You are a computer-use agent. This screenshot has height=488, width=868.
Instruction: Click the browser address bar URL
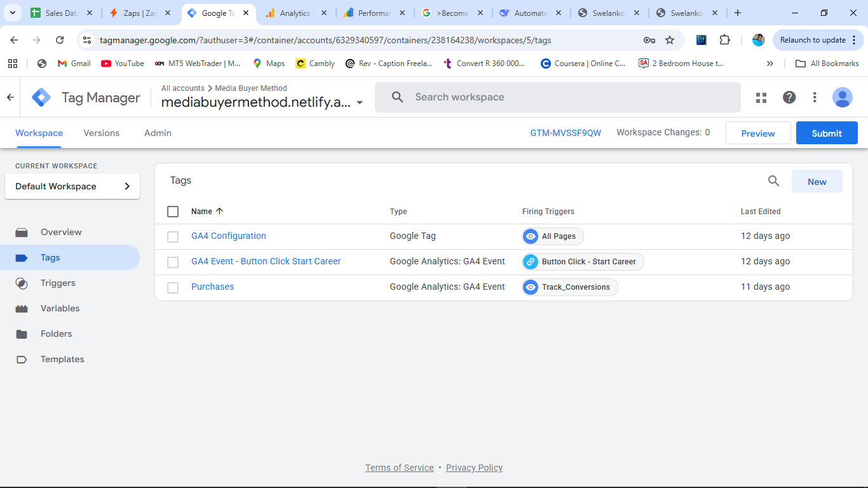325,40
